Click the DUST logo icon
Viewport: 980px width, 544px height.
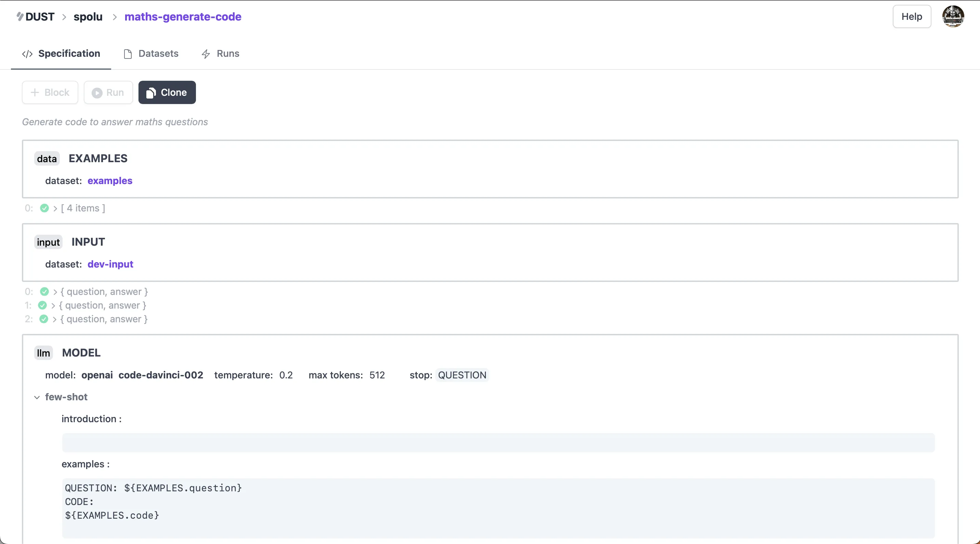[x=20, y=16]
